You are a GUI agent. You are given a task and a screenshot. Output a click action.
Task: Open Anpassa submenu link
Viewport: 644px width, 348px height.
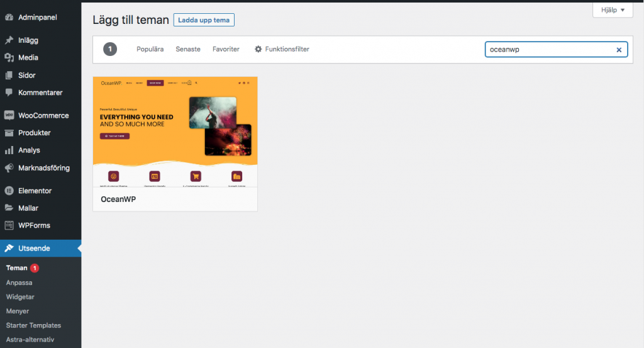click(x=19, y=283)
